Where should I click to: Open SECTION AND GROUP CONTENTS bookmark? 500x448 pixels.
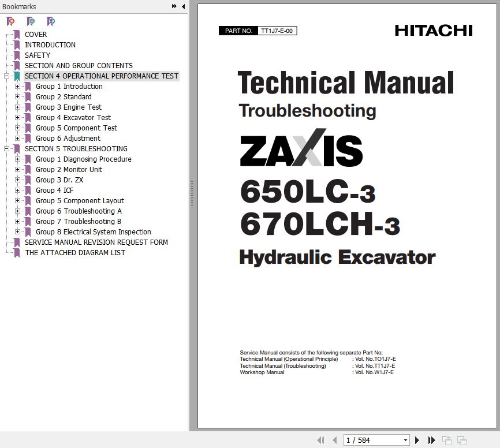tap(79, 66)
